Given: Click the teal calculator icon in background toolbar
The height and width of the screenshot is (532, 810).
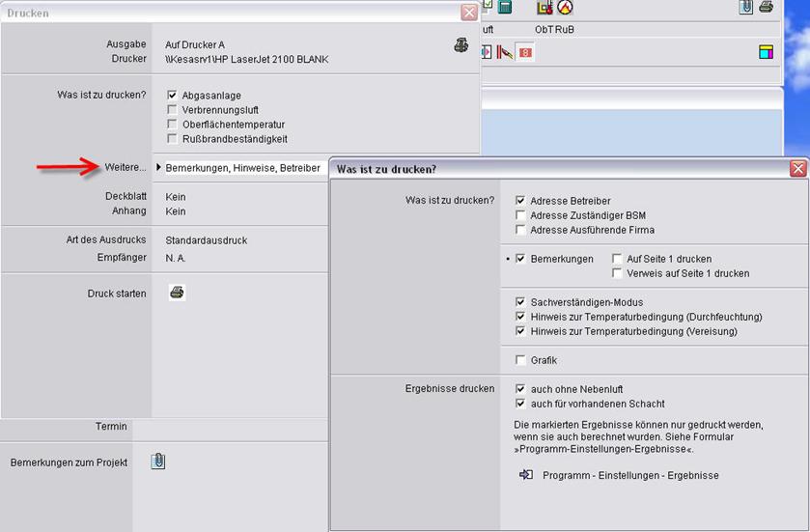Looking at the screenshot, I should coord(505,7).
